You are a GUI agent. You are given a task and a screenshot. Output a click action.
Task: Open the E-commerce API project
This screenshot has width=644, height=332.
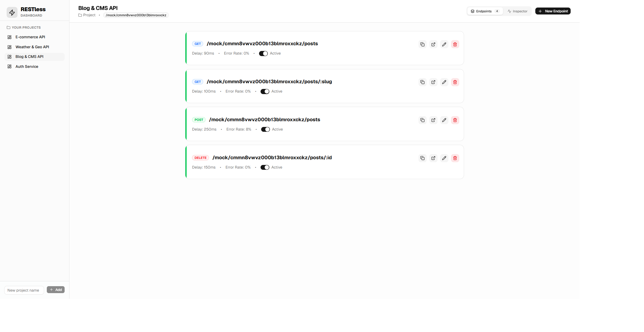(x=30, y=37)
